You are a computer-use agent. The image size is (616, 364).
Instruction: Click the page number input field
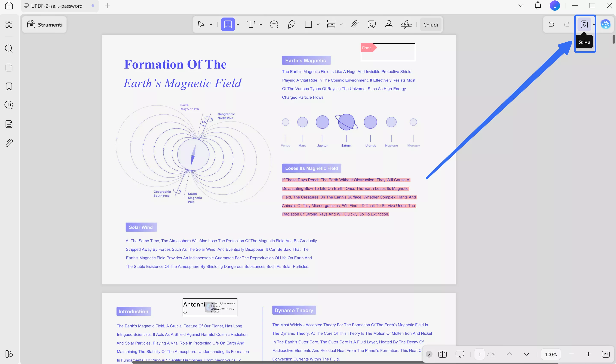point(479,354)
